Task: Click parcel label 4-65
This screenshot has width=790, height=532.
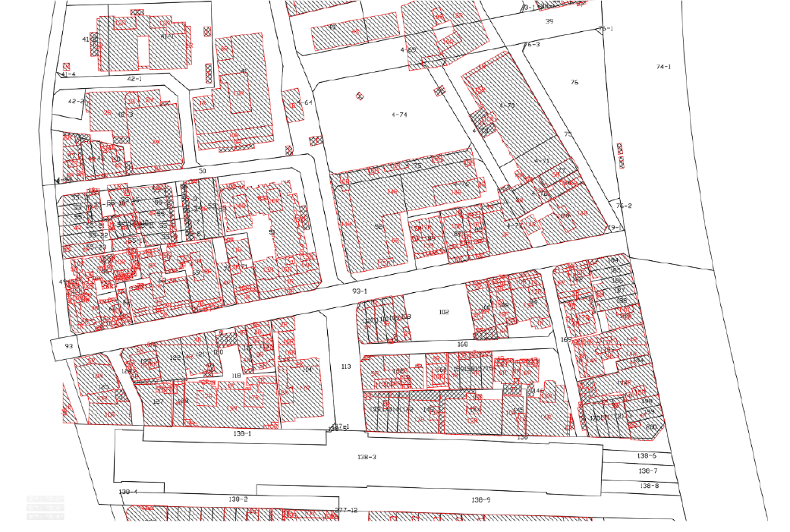Action: 408,50
